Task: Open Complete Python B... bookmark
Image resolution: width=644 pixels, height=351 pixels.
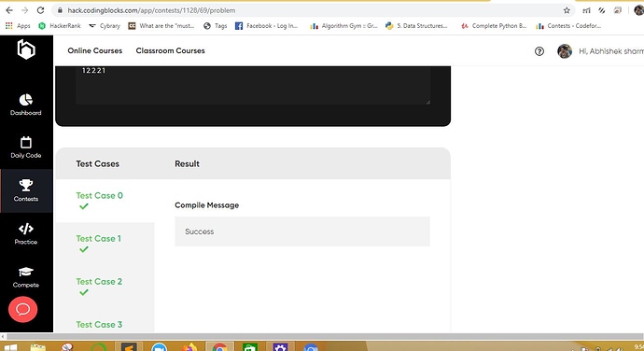Action: tap(494, 26)
